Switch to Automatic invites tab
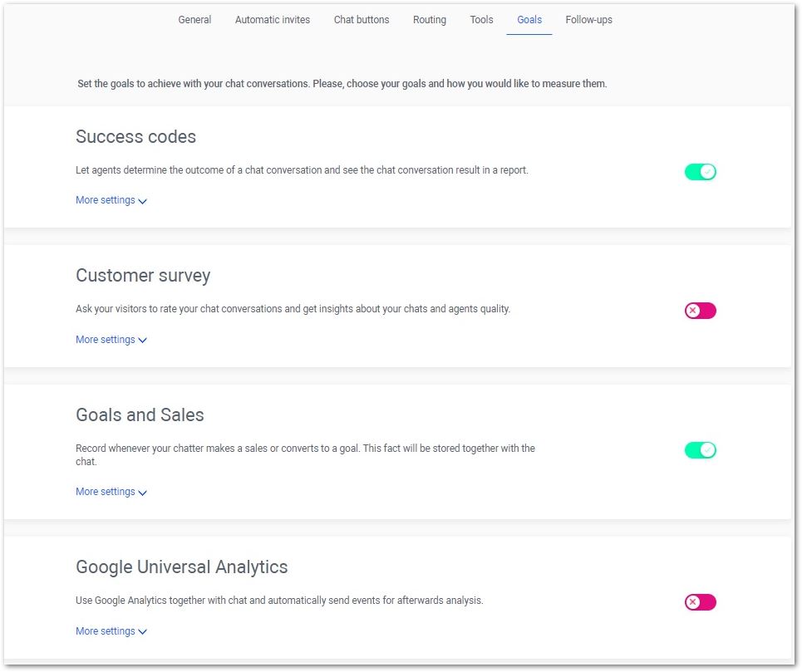Screen dimensions: 802x672 272,20
